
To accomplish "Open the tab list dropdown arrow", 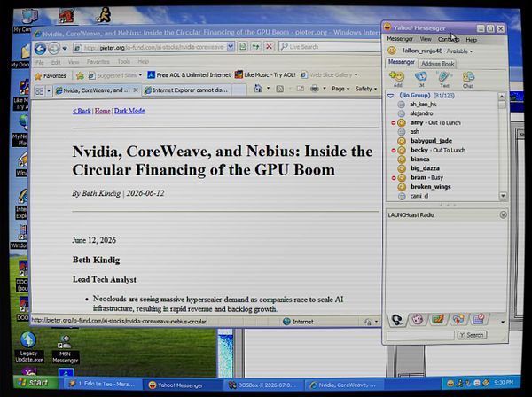I will click(49, 91).
